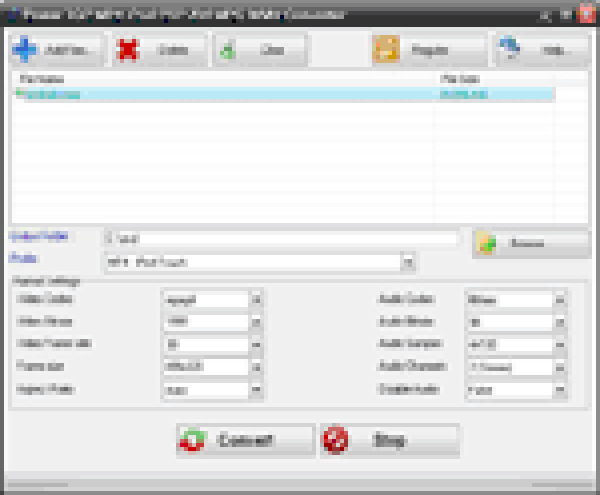This screenshot has height=495, width=600.
Task: Click the red X Delete icon
Action: 127,50
